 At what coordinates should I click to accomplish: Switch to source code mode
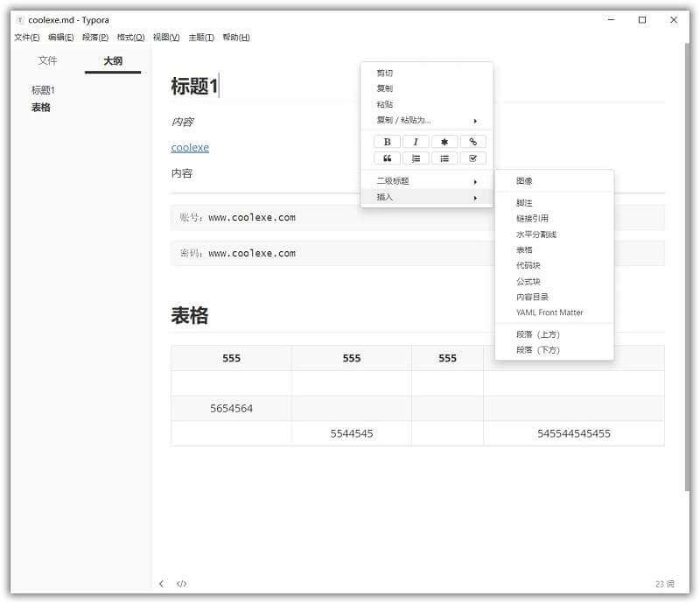tap(181, 583)
